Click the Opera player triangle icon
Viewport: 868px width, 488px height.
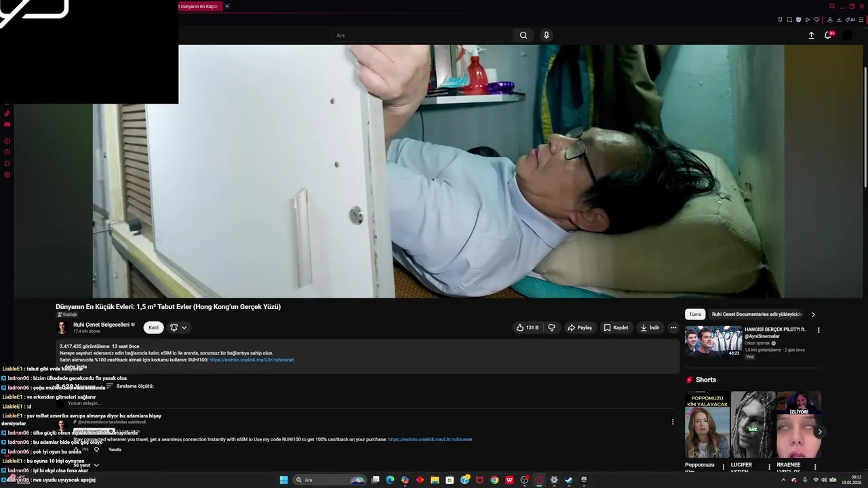tap(808, 20)
